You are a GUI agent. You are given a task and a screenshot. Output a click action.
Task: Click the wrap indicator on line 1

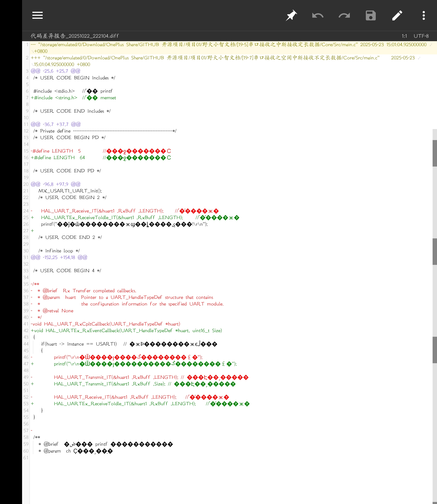pyautogui.click(x=431, y=45)
